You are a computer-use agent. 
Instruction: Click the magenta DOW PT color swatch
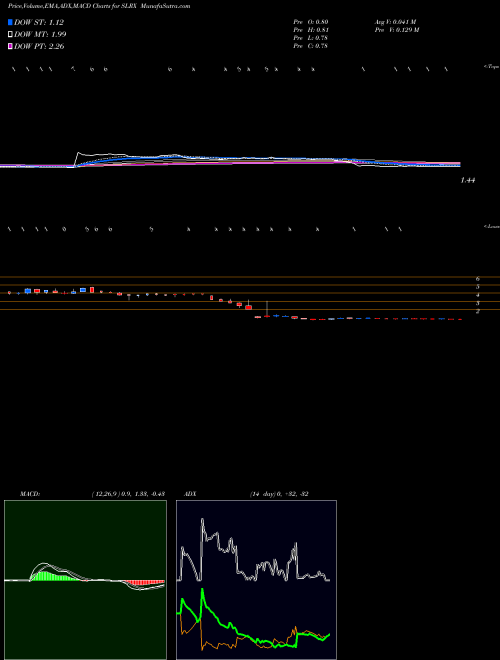(10, 46)
